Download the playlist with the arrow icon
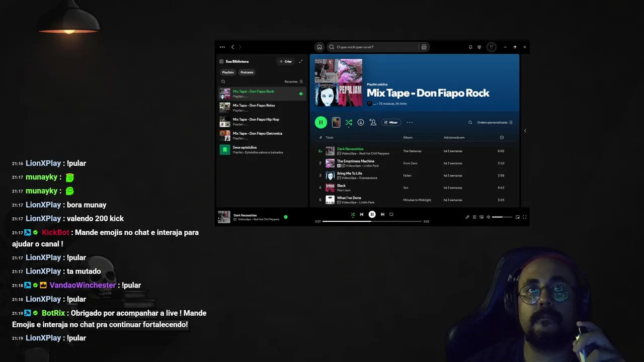The width and height of the screenshot is (644, 362). tap(361, 122)
